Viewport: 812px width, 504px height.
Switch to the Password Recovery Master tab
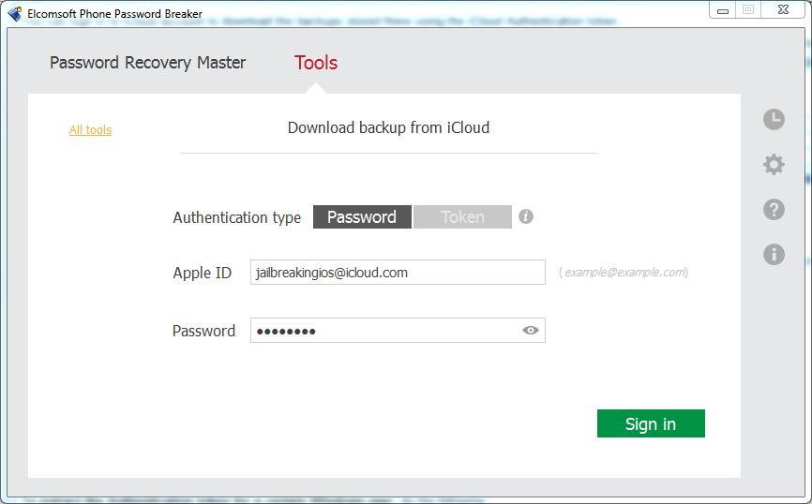point(147,63)
